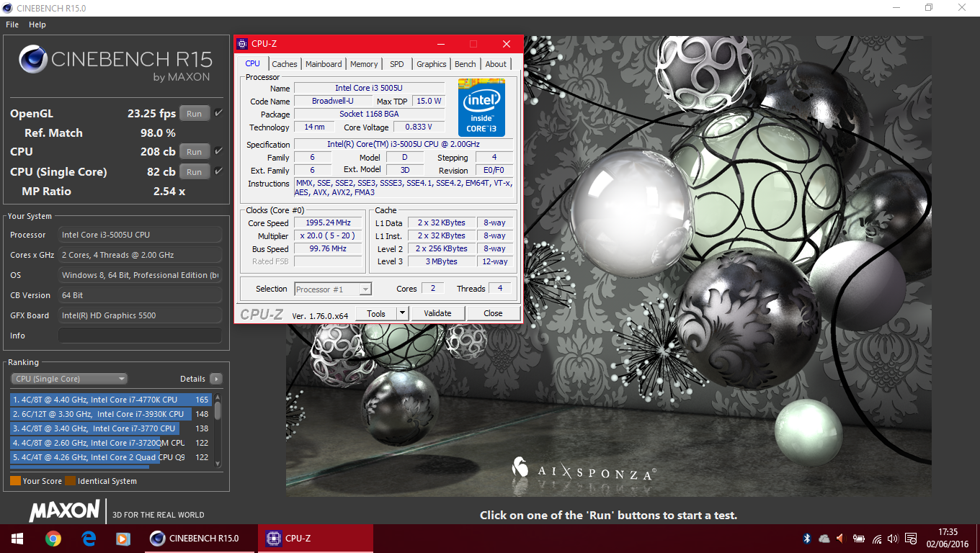Click the Code Name value Broadwell-U
980x553 pixels.
click(x=332, y=102)
